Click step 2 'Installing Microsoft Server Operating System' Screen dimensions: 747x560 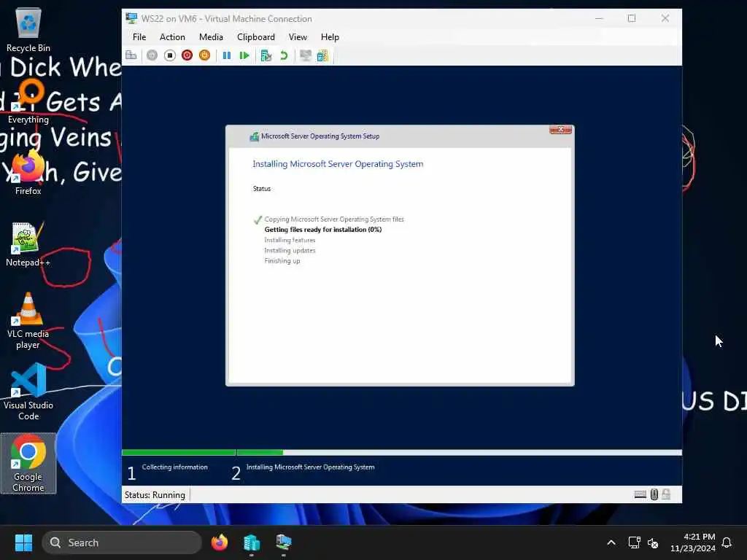tap(310, 467)
